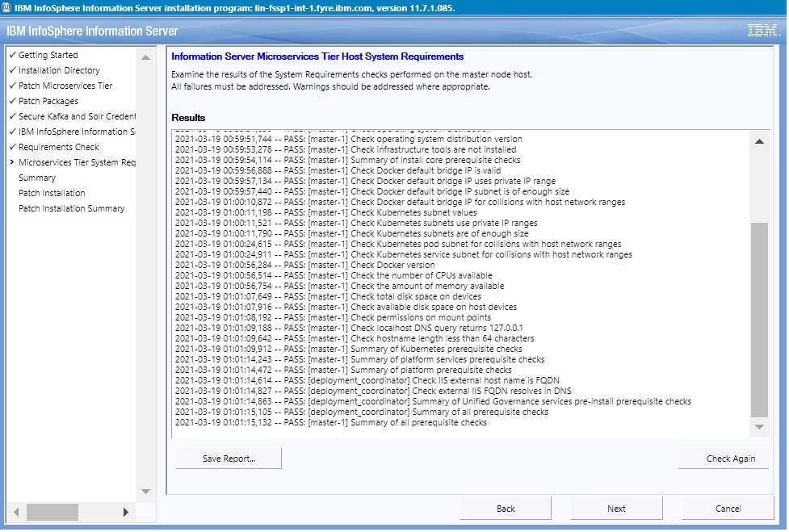789x532 pixels.
Task: Select the completed IBM InfoSphere Information Server step
Action: tap(69, 132)
